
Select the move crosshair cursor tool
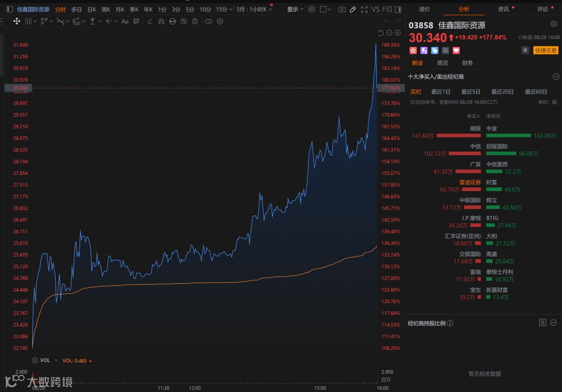17,21
